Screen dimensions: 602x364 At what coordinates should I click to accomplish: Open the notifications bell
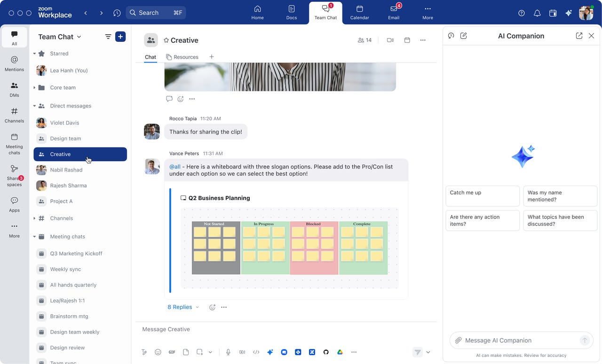click(x=537, y=13)
